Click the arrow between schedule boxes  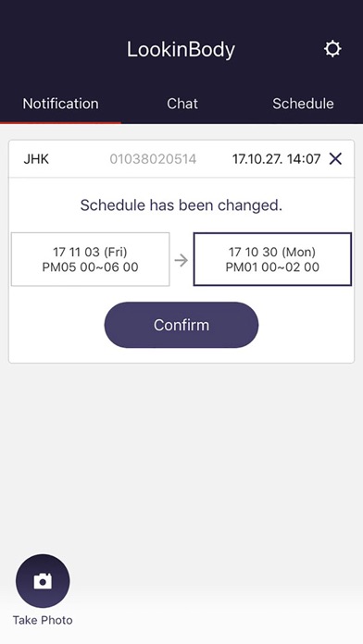click(x=181, y=260)
